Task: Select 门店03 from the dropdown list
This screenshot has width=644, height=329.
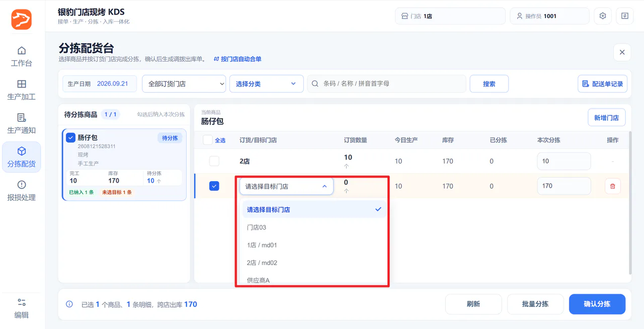Action: (x=314, y=227)
